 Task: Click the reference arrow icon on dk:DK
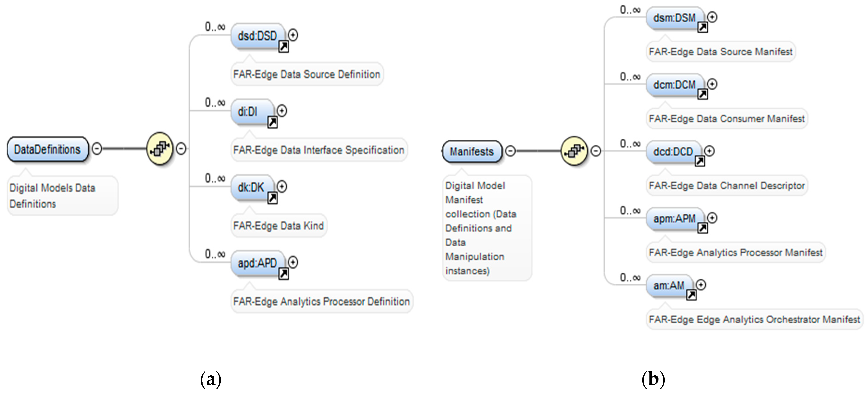tap(272, 198)
